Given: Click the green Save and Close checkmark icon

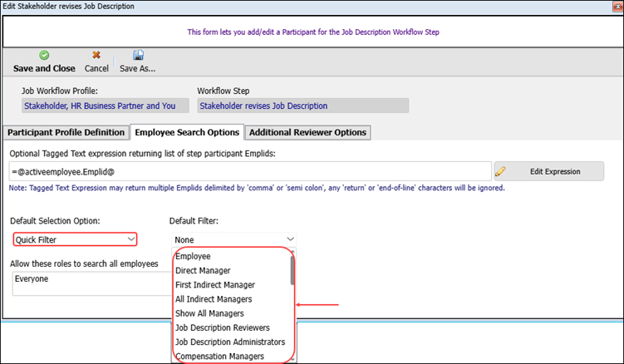Looking at the screenshot, I should 43,55.
